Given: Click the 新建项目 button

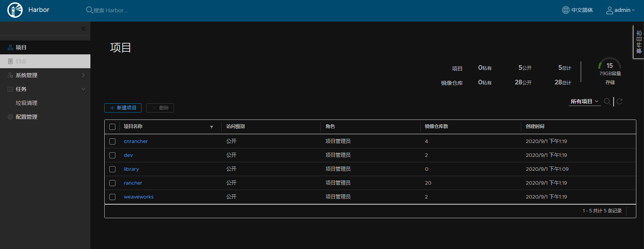Looking at the screenshot, I should (123, 108).
